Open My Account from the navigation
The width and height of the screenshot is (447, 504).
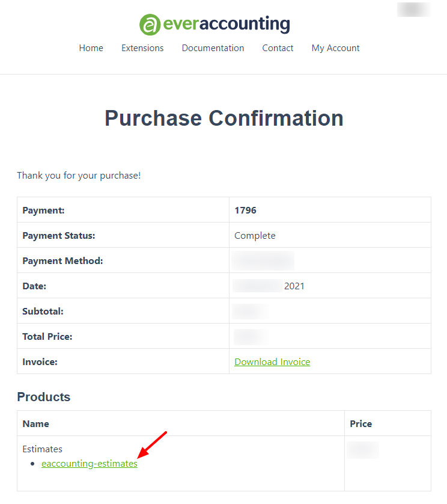point(336,48)
